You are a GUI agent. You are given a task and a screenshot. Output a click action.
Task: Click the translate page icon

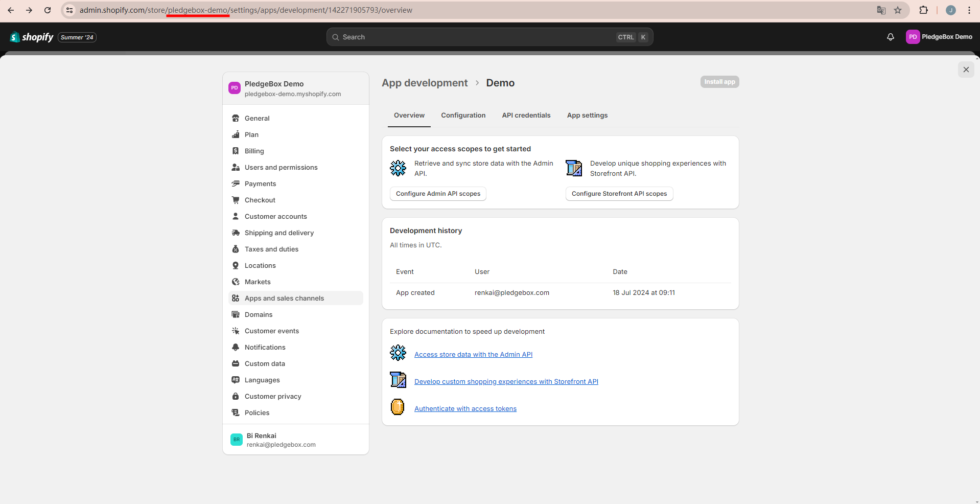881,10
